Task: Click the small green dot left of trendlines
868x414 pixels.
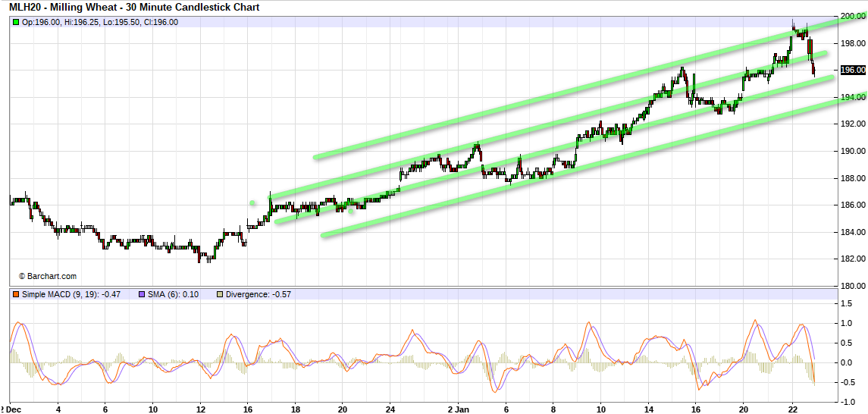Action: (252, 203)
